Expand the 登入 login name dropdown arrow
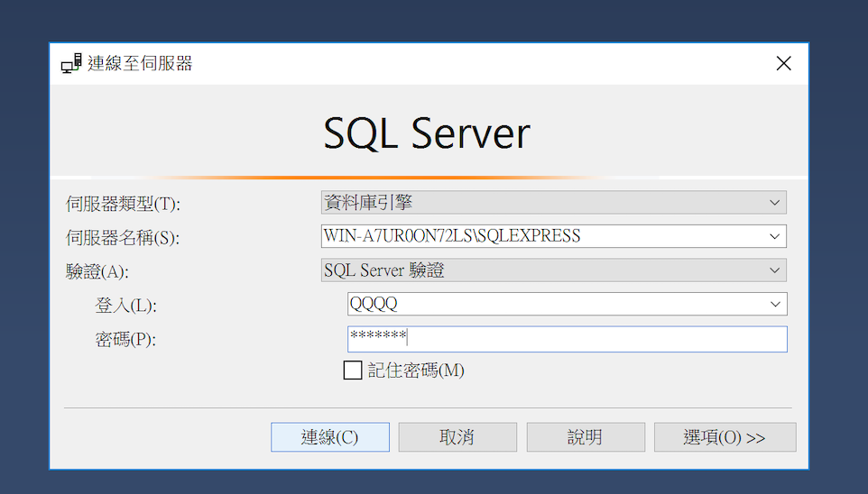This screenshot has height=494, width=868. coord(775,305)
